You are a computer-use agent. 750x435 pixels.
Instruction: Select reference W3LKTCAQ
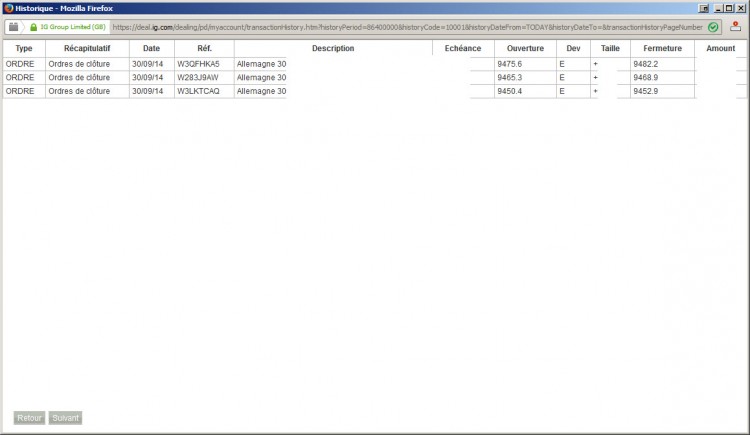click(x=198, y=91)
